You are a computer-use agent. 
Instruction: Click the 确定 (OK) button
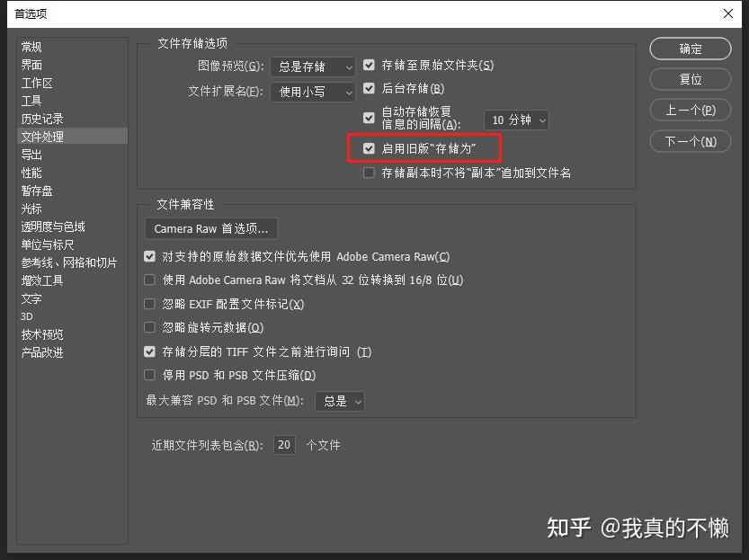[689, 49]
